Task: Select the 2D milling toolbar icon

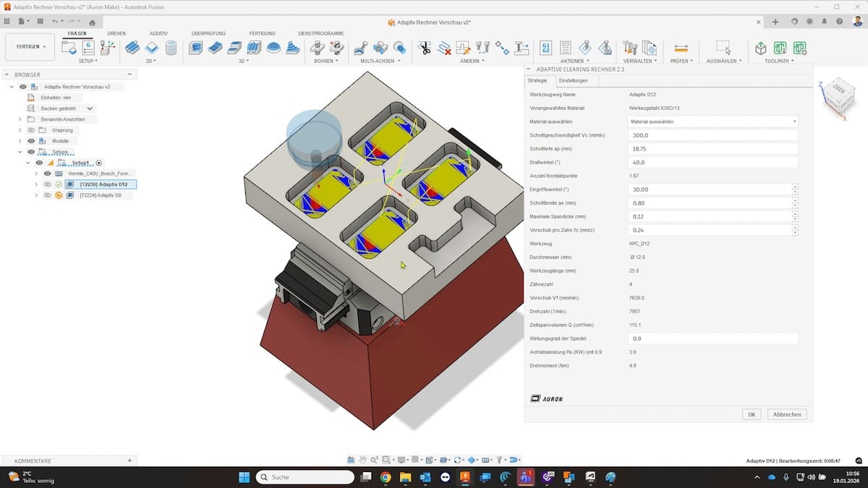Action: pos(132,48)
